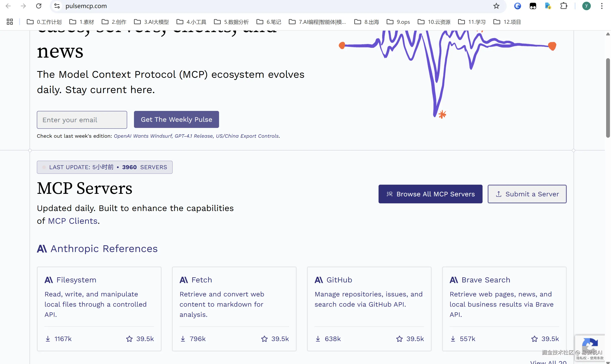Click the site information icon in address bar
The width and height of the screenshot is (611, 364).
(x=57, y=6)
